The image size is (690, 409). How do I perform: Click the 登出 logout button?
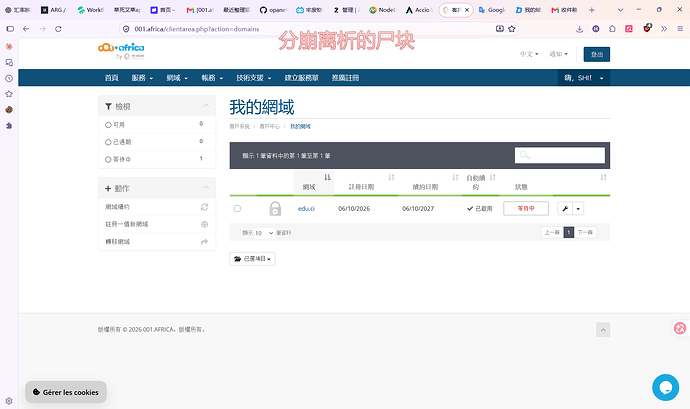(x=597, y=54)
